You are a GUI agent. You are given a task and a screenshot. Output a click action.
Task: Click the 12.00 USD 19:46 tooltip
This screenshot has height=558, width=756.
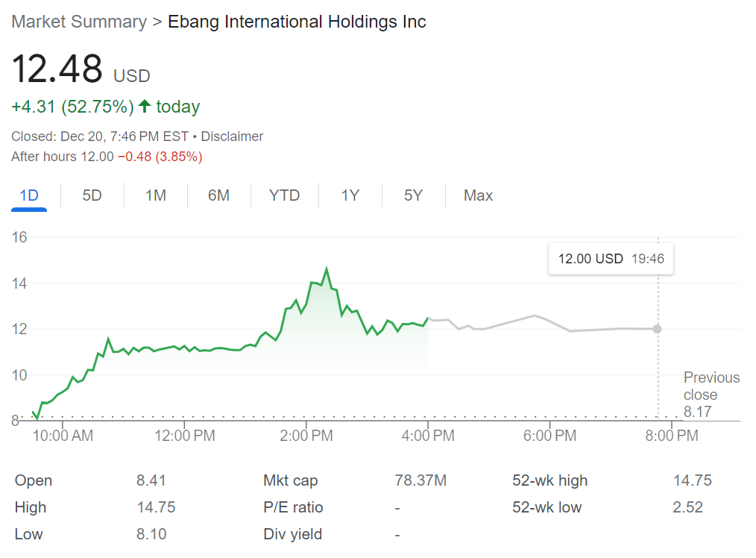pos(611,259)
